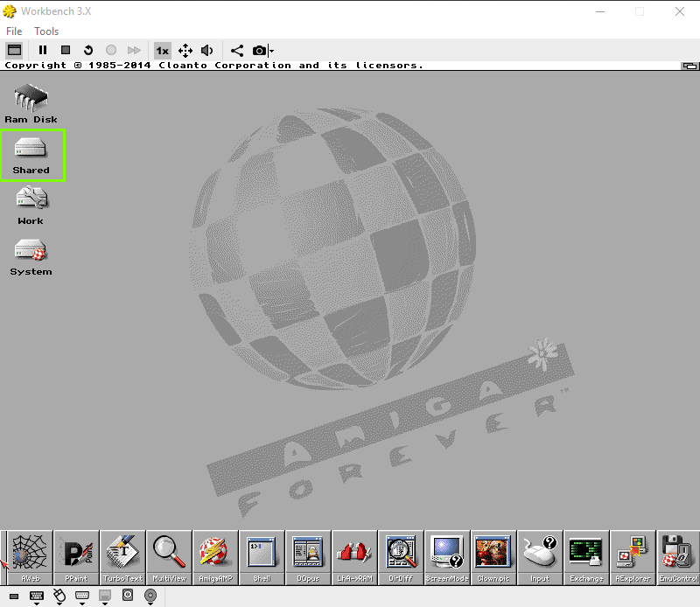Click the power LED status indicator

[x=14, y=597]
